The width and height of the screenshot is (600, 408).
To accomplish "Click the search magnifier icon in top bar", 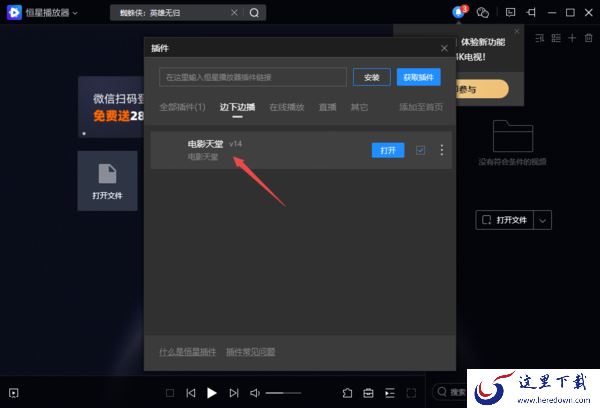I will (254, 13).
